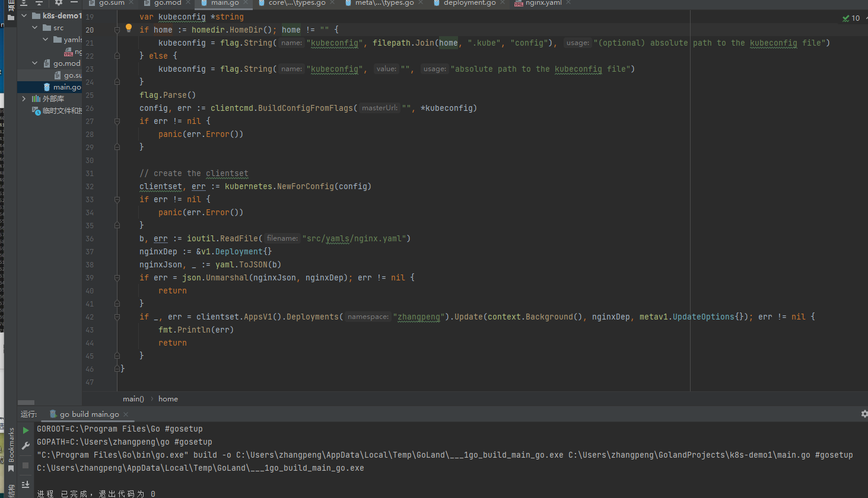Place cursor on flag.Parse() line
Image resolution: width=868 pixels, height=498 pixels.
(x=167, y=95)
